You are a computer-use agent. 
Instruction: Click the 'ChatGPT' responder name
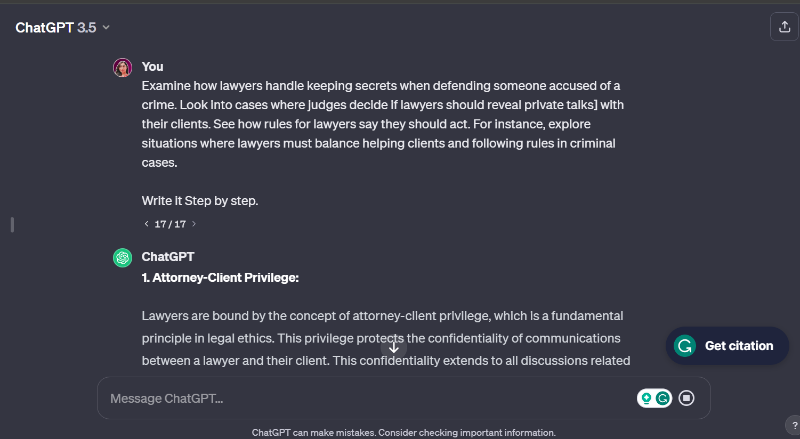168,257
